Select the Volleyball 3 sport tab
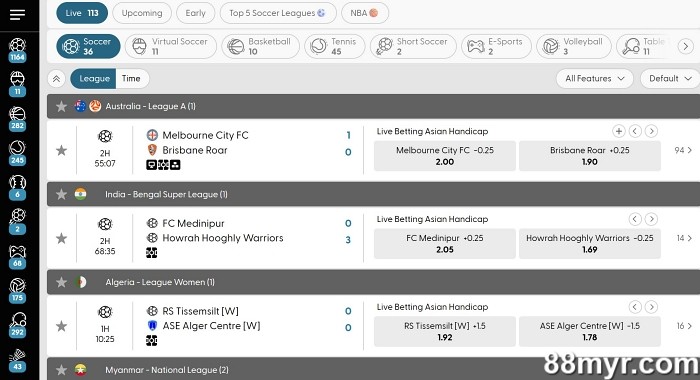 click(x=574, y=46)
